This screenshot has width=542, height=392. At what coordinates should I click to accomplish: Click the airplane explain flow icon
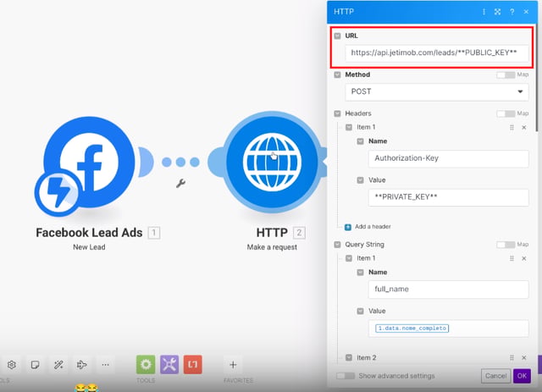click(x=81, y=365)
